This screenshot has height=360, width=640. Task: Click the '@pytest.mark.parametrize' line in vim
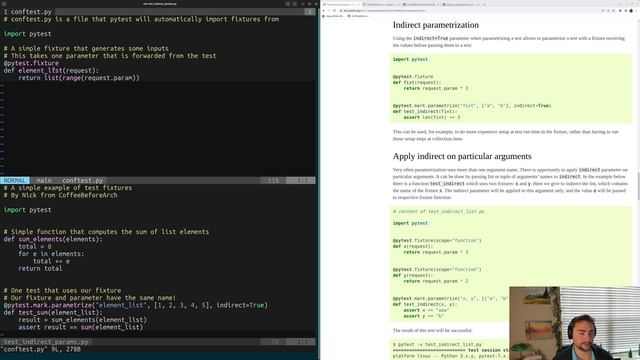point(136,305)
